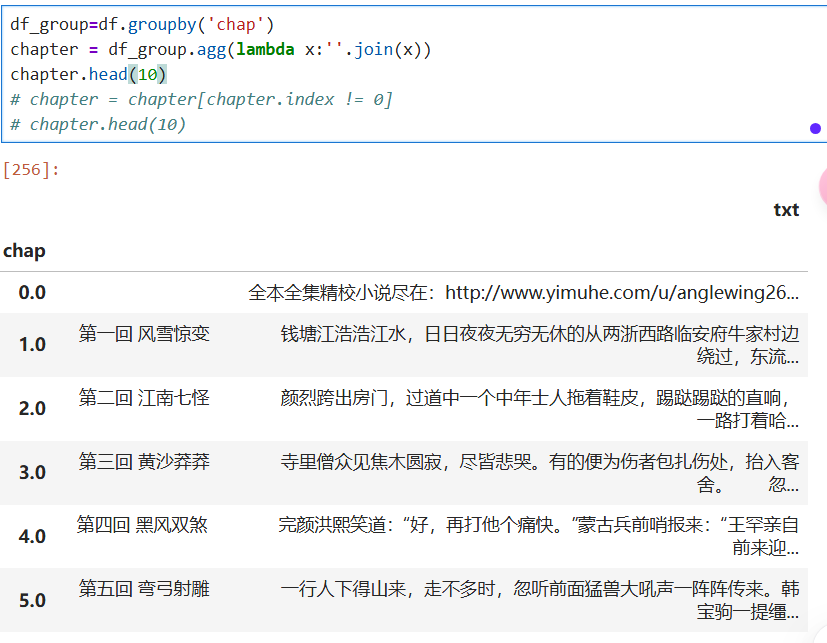Click chapter title '第五回 弯弓射雕'
The height and width of the screenshot is (643, 827).
144,589
